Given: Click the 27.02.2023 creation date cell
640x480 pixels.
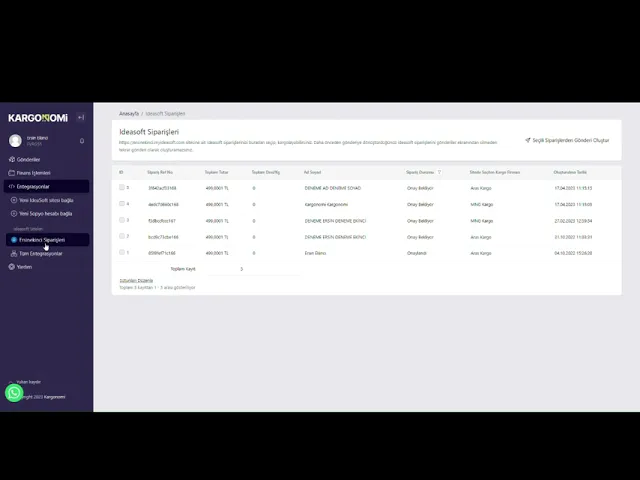Looking at the screenshot, I should pos(573,221).
